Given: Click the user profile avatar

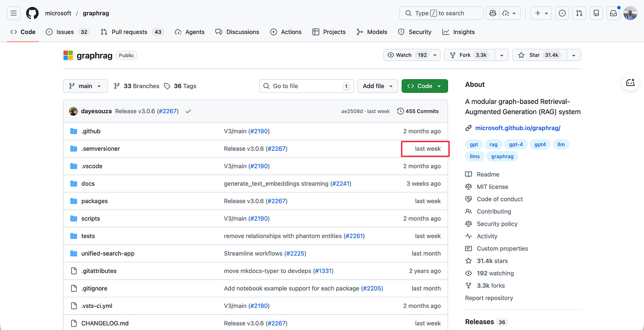Looking at the screenshot, I should pyautogui.click(x=630, y=13).
